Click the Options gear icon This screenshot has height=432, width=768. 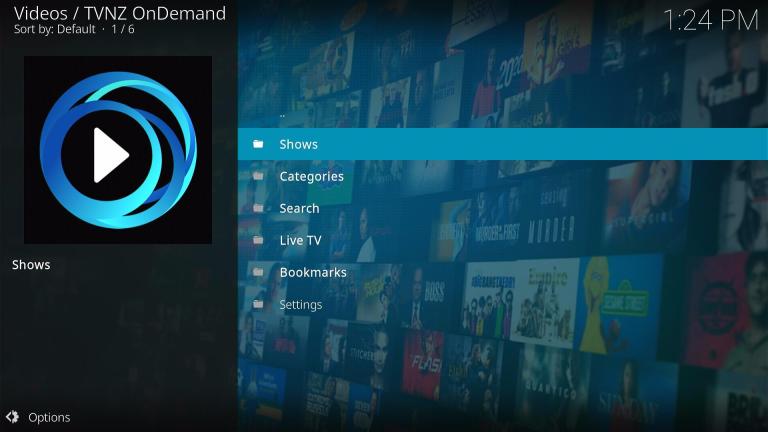point(12,417)
